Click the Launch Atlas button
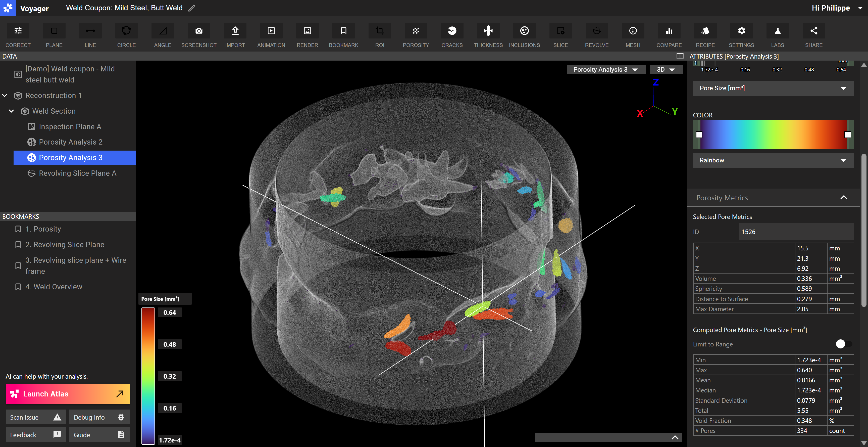 pyautogui.click(x=68, y=394)
